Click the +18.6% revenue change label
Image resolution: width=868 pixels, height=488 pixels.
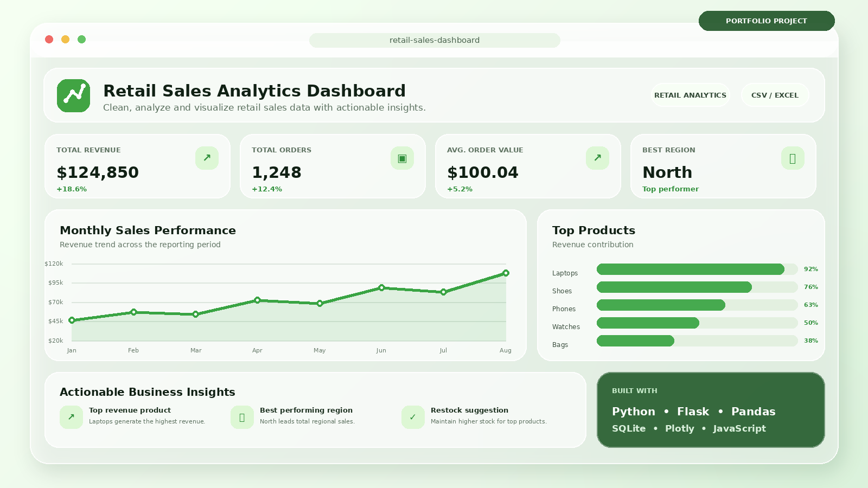72,189
